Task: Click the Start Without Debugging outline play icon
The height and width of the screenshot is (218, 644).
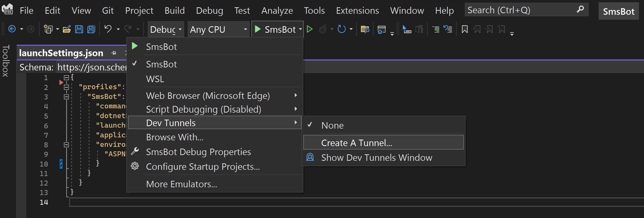Action: (x=310, y=29)
